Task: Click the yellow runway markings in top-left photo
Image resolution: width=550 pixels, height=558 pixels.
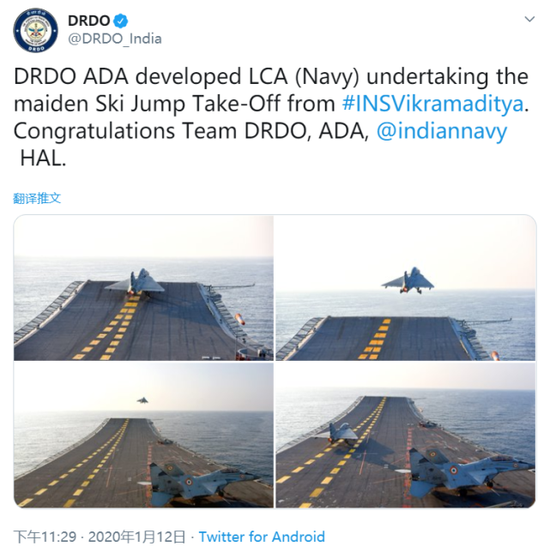Action: pos(110,327)
